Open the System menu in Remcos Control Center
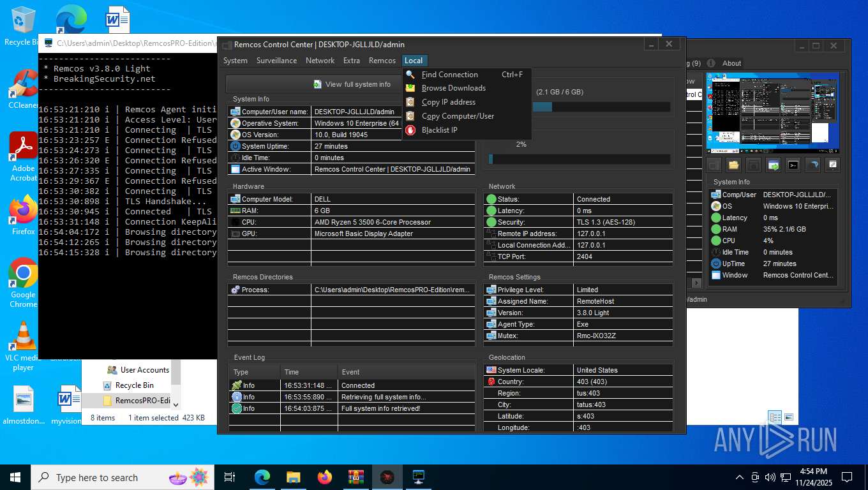The height and width of the screenshot is (490, 868). 236,61
